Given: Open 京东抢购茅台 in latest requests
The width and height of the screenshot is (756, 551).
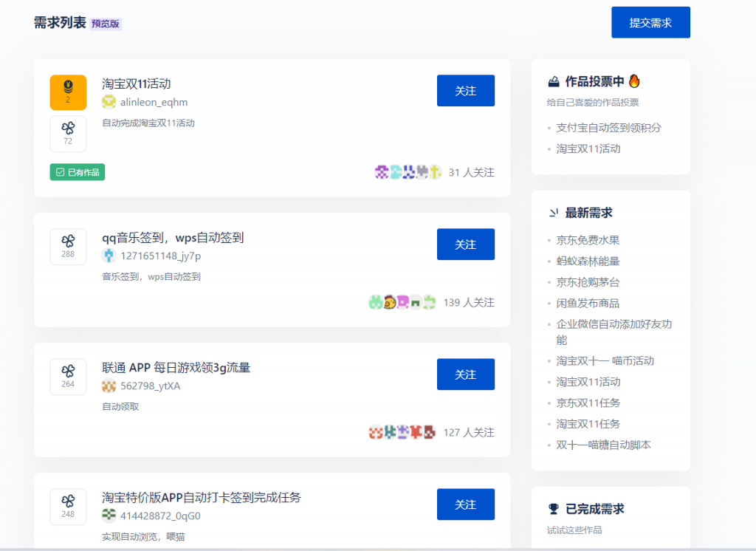Looking at the screenshot, I should [588, 282].
